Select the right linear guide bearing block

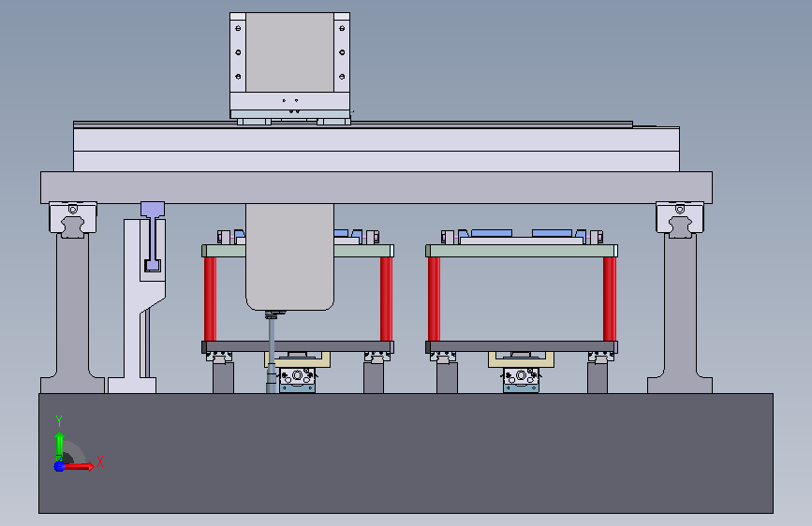click(679, 219)
